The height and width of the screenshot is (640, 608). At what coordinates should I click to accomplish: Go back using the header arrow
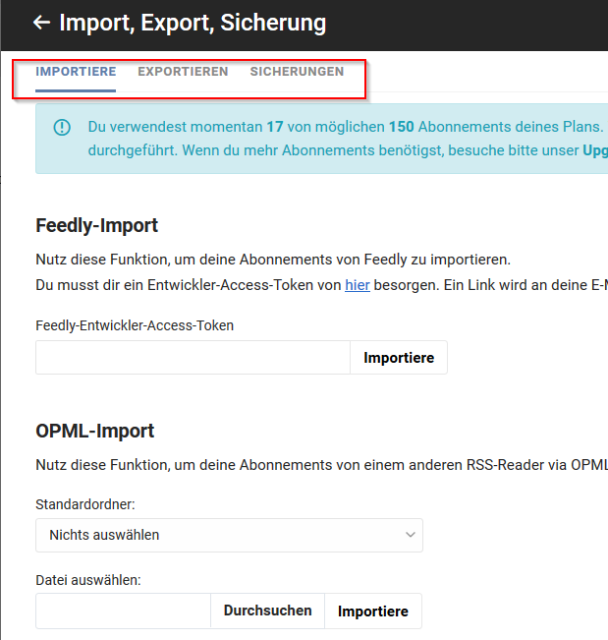(41, 22)
